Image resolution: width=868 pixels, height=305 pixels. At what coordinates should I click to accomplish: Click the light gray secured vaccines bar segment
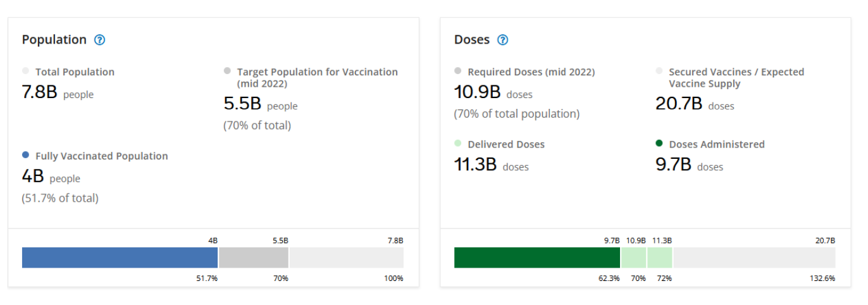(754, 258)
